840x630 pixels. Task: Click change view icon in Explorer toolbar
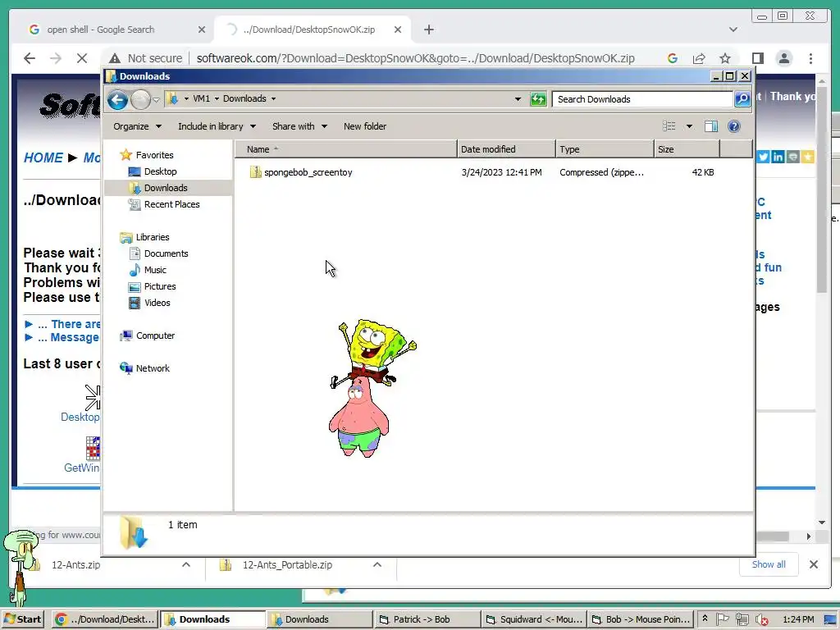click(x=669, y=126)
